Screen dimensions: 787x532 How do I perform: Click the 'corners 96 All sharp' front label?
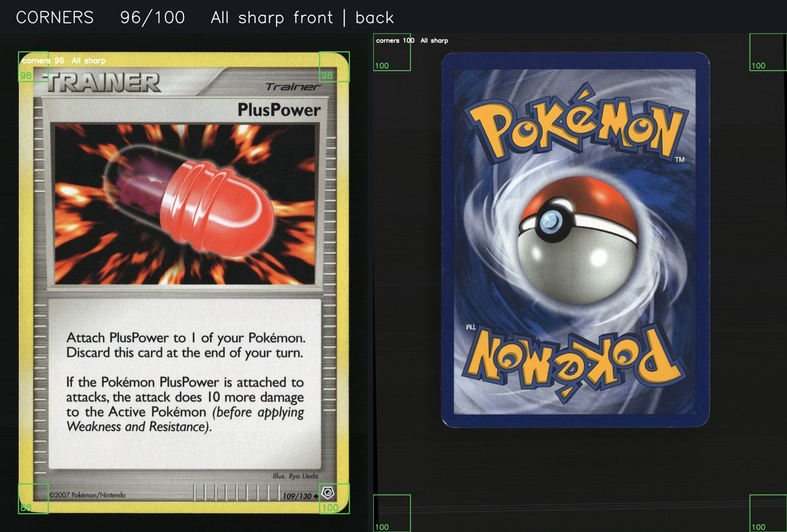[64, 60]
